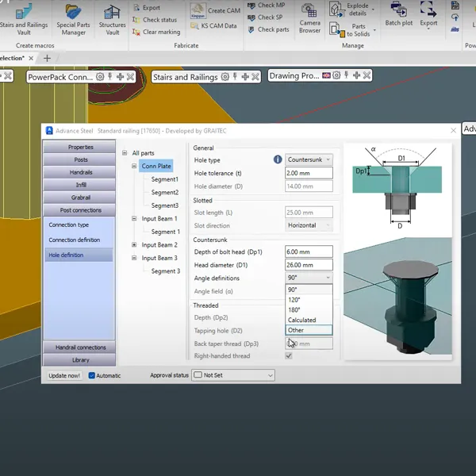Select Conn Plate tree item
The height and width of the screenshot is (476, 476).
pos(156,166)
